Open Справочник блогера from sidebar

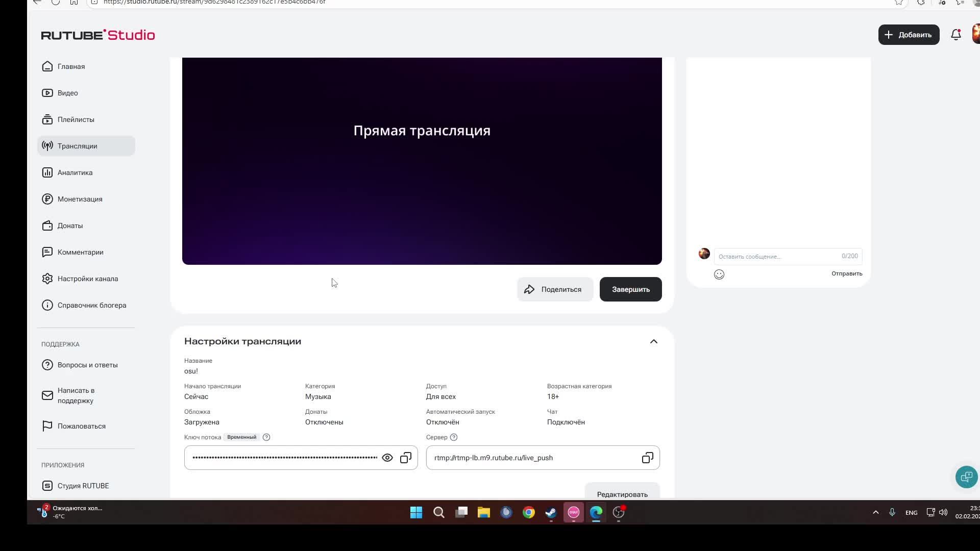coord(92,305)
